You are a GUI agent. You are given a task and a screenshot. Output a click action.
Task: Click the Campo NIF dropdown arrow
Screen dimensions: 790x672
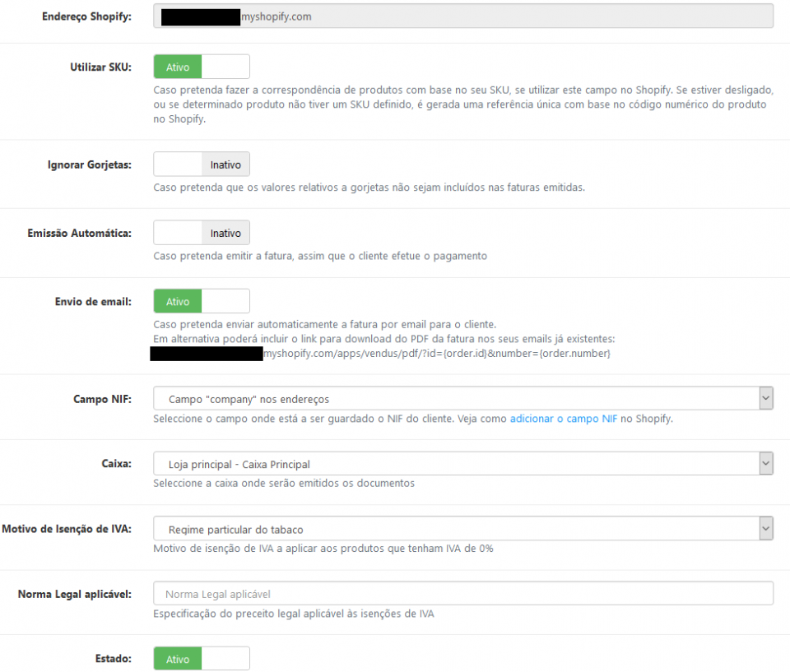(x=766, y=397)
